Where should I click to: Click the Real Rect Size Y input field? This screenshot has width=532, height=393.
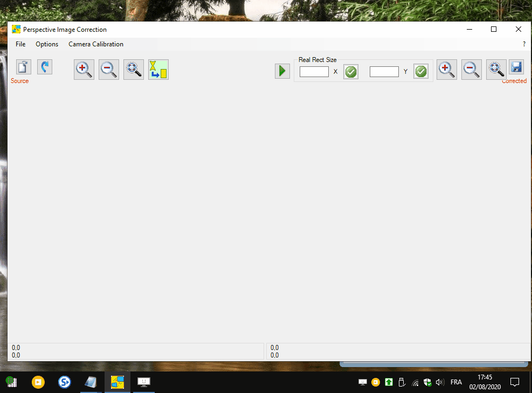384,72
